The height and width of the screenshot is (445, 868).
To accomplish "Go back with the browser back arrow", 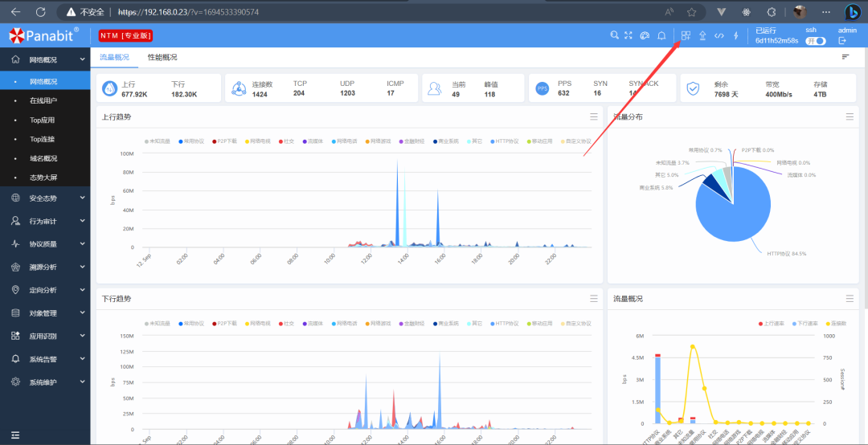I will pyautogui.click(x=15, y=11).
